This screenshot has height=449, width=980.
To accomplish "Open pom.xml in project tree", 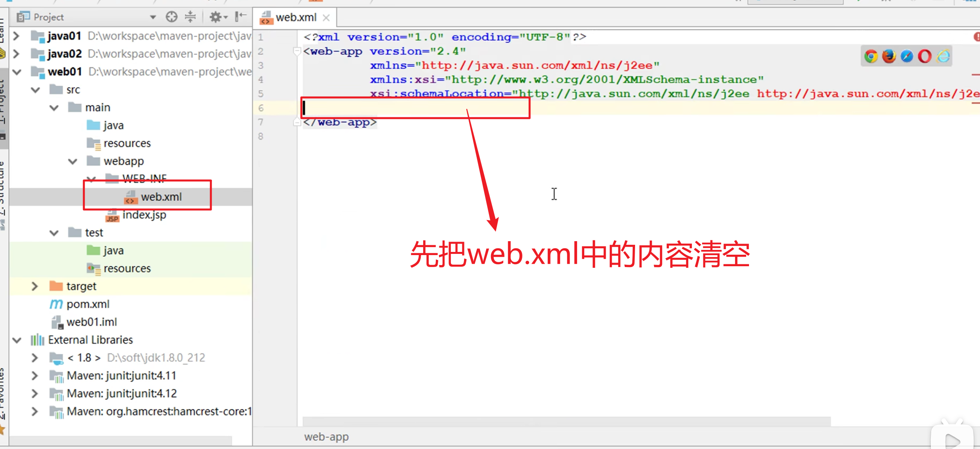I will click(88, 304).
